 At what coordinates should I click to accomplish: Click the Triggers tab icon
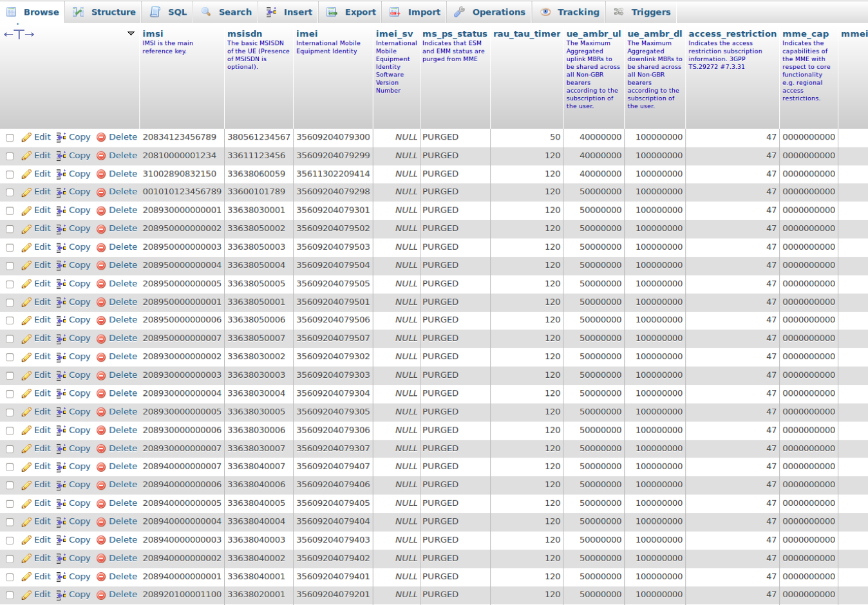(619, 12)
